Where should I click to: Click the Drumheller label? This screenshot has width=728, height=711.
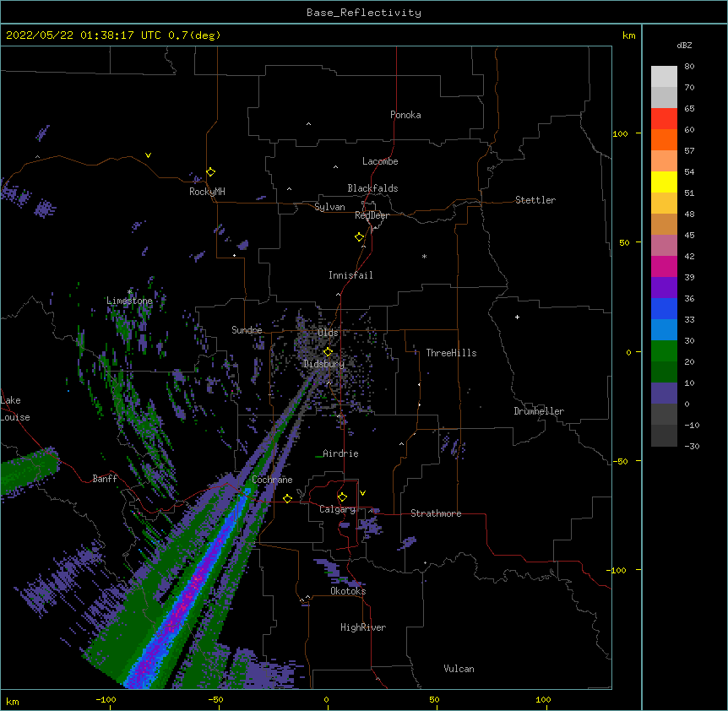(x=539, y=411)
